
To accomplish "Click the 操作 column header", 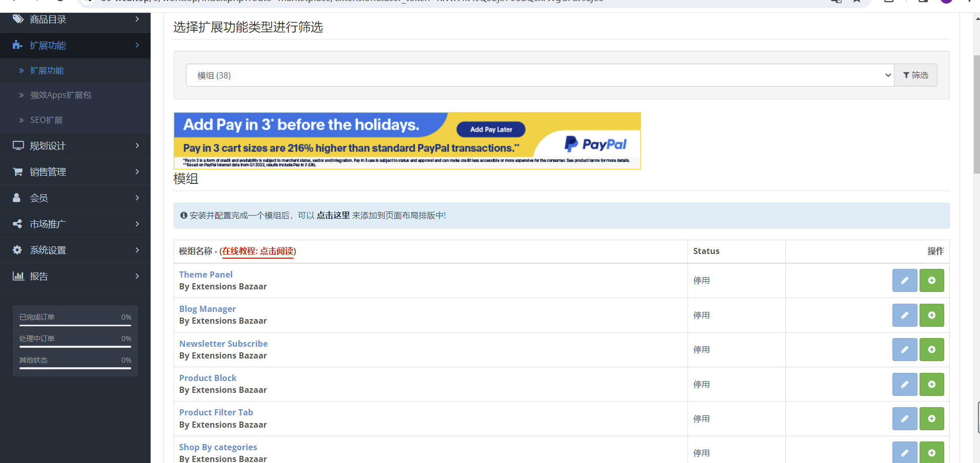I will pyautogui.click(x=935, y=251).
